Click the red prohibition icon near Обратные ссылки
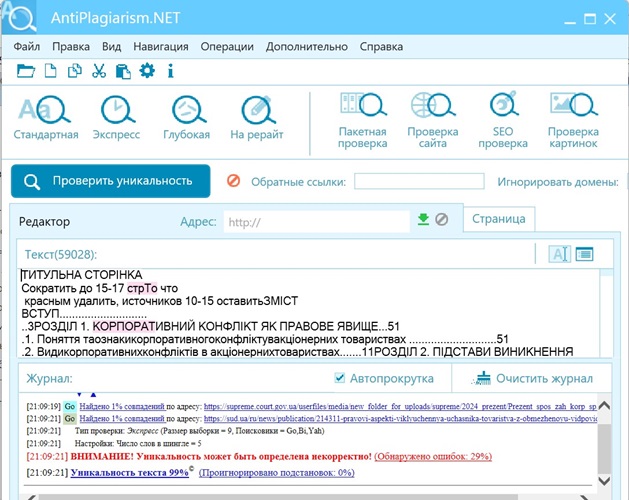The height and width of the screenshot is (500, 629). [x=233, y=181]
